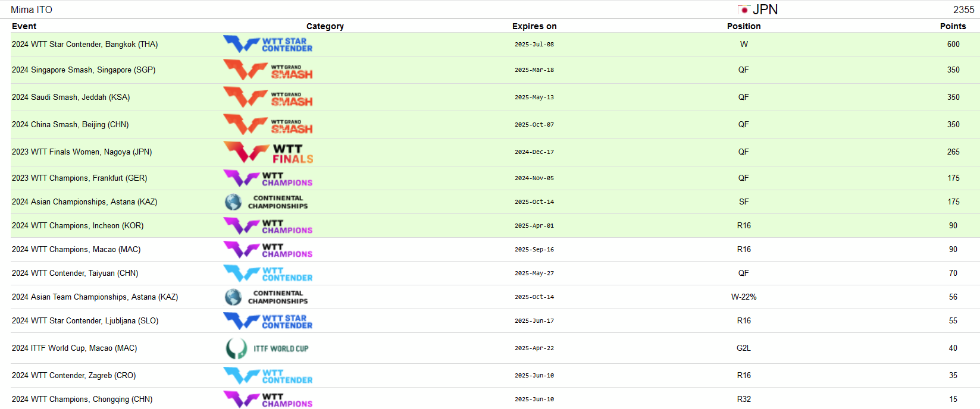The height and width of the screenshot is (409, 980).
Task: Click the Expires on column header
Action: click(x=534, y=26)
